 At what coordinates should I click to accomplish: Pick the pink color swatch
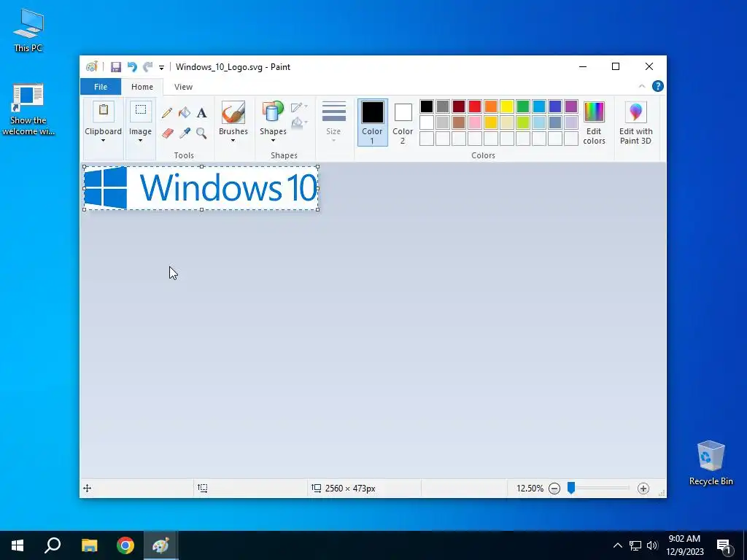[x=474, y=122]
